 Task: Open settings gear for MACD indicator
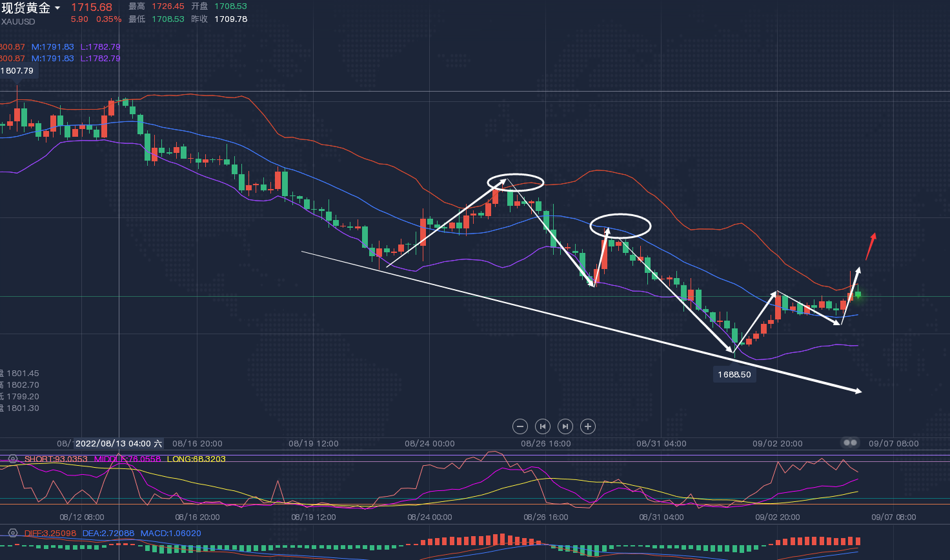(12, 534)
